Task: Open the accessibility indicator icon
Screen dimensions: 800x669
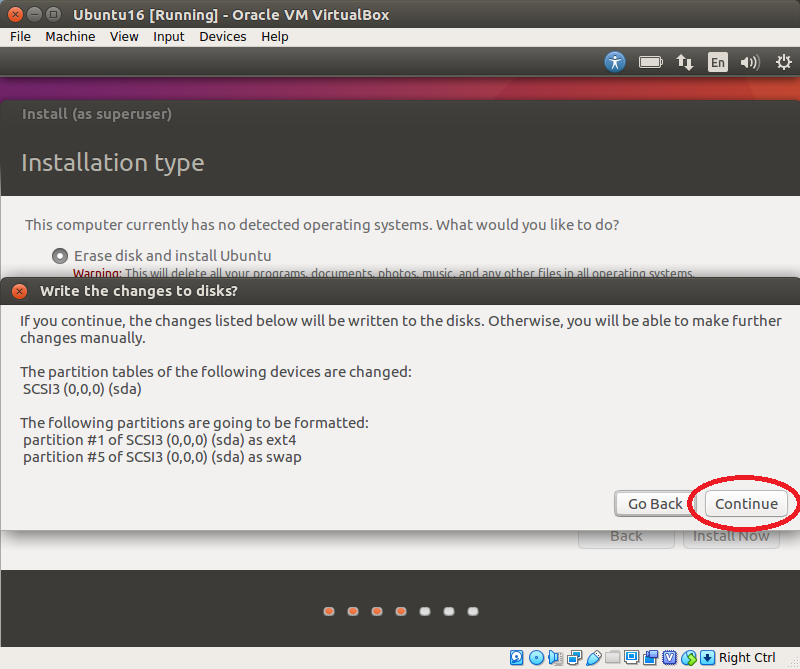Action: 615,62
